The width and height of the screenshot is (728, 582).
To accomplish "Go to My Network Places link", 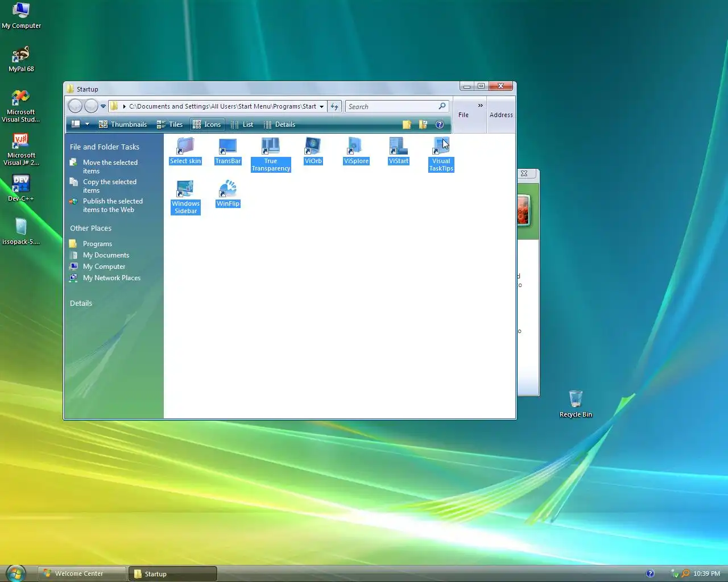I will coord(111,278).
